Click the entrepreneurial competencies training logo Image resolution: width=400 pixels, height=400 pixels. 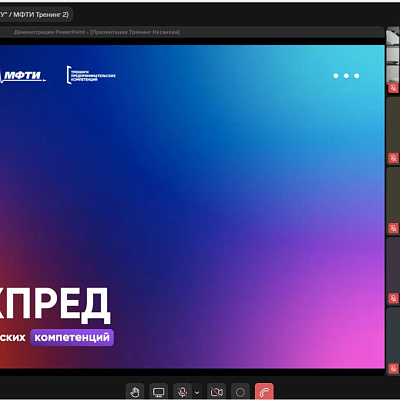pyautogui.click(x=91, y=75)
